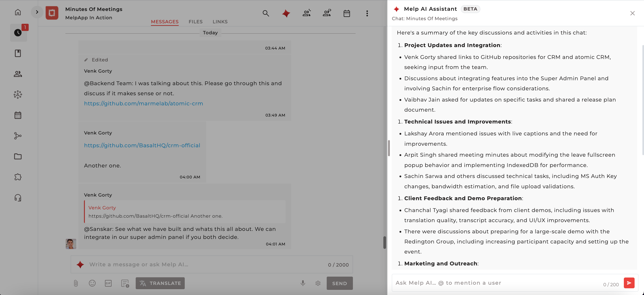Open the branch network icon in sidebar
The height and width of the screenshot is (295, 644).
[18, 136]
